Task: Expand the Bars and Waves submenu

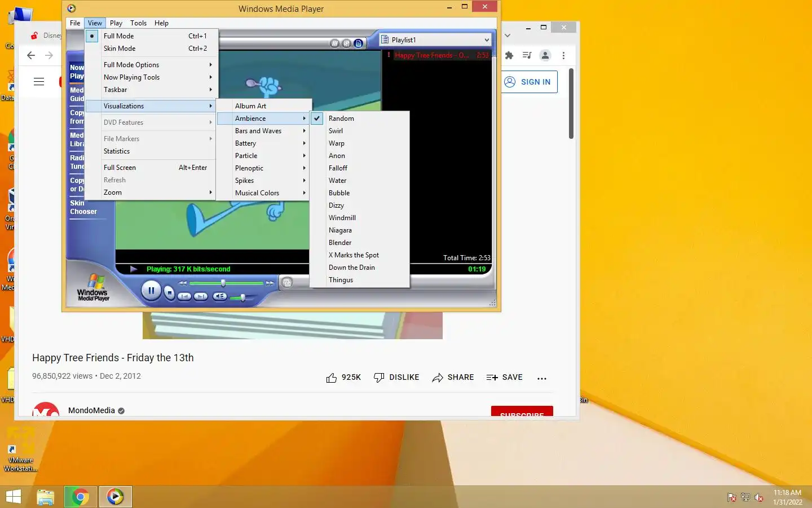Action: tap(264, 131)
